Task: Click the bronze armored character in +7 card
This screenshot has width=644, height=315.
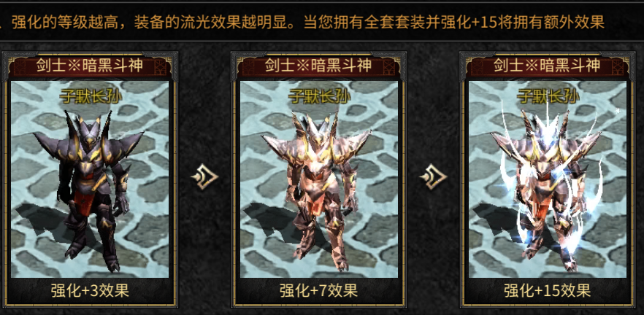Action: 318,191
